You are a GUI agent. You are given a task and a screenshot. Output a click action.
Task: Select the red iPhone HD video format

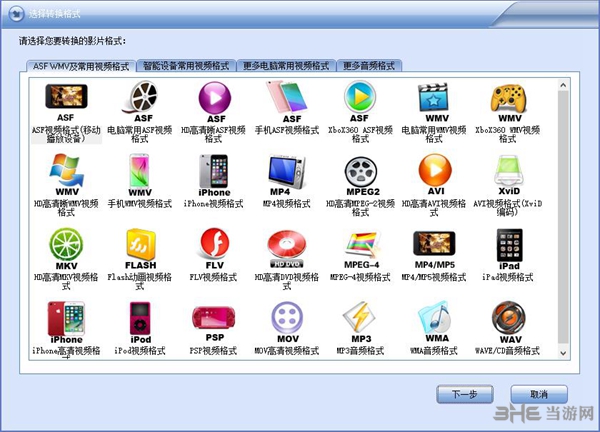[x=67, y=330]
